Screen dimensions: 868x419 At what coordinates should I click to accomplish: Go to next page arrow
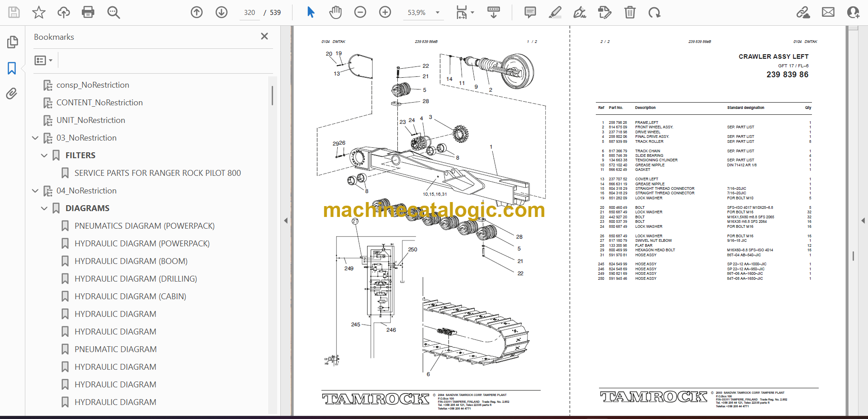222,12
